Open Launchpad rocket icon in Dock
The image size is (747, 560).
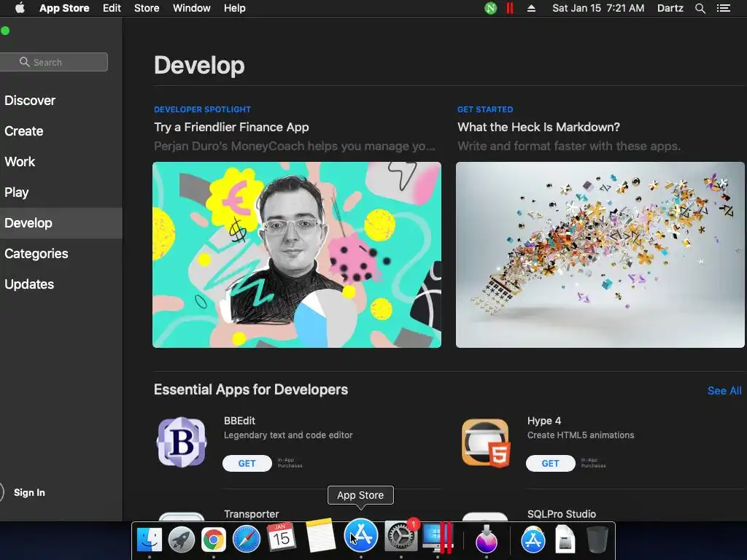[x=182, y=540]
